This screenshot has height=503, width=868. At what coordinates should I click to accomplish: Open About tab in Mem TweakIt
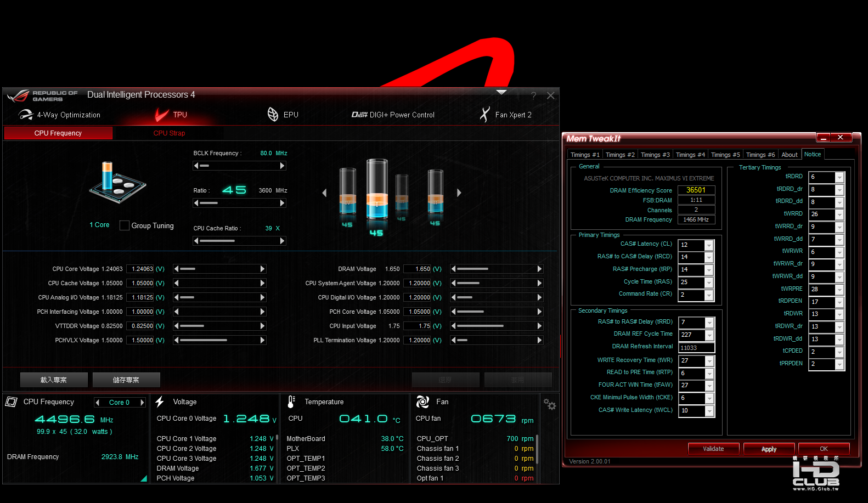pyautogui.click(x=790, y=155)
